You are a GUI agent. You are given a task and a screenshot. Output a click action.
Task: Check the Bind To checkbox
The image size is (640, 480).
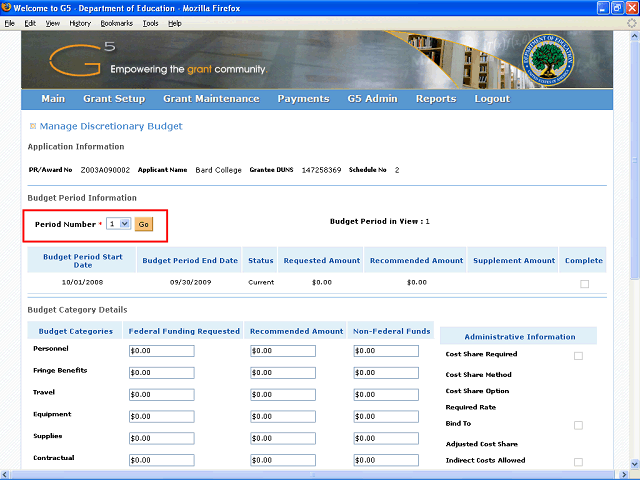coord(578,425)
